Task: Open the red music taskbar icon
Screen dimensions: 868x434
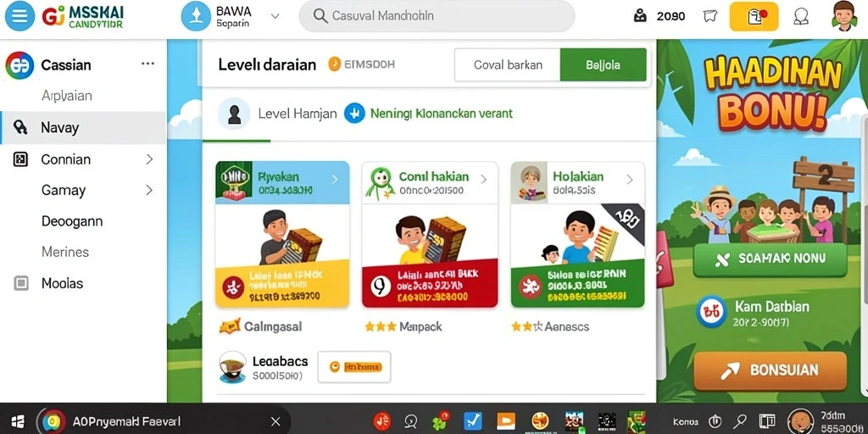Action: pyautogui.click(x=382, y=421)
